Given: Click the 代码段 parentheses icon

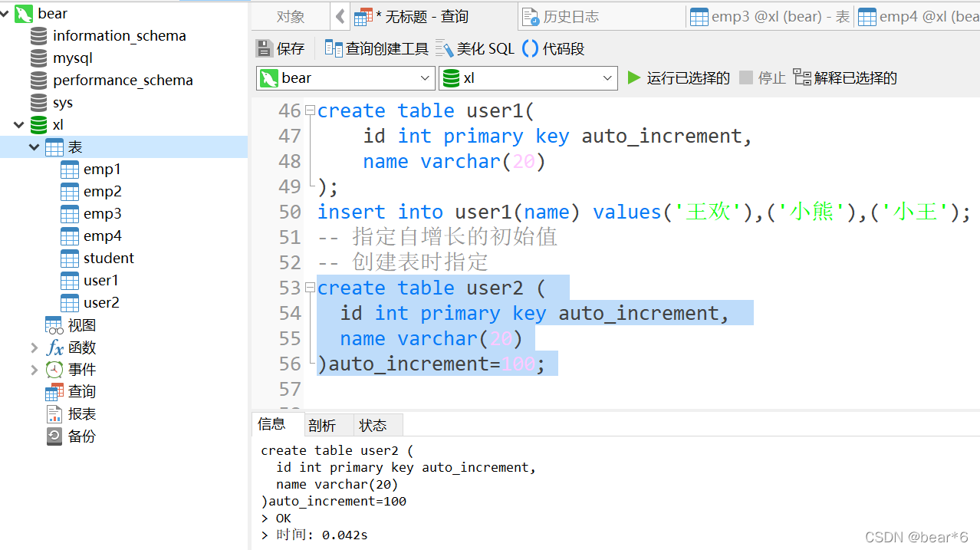Looking at the screenshot, I should [530, 49].
